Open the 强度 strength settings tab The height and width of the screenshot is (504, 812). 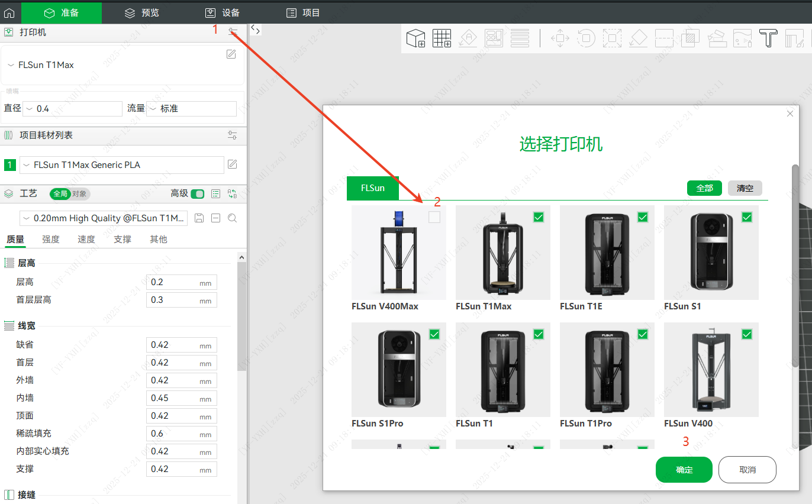(x=51, y=239)
